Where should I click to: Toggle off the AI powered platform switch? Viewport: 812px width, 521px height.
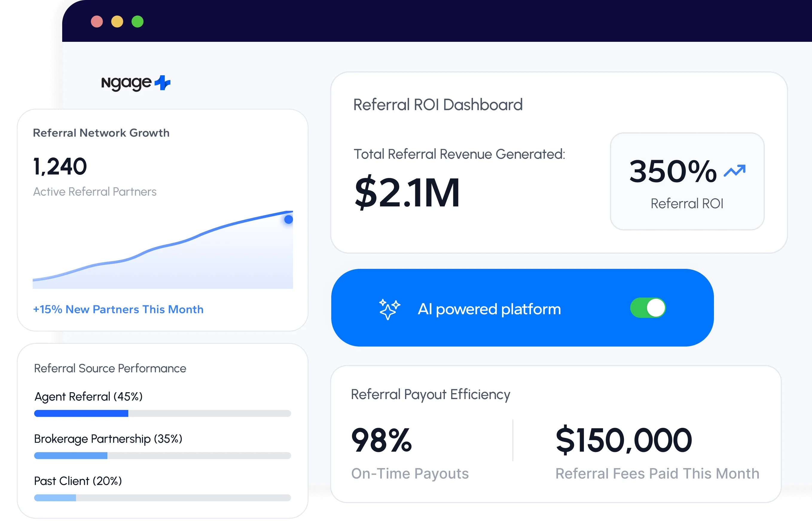(x=648, y=308)
